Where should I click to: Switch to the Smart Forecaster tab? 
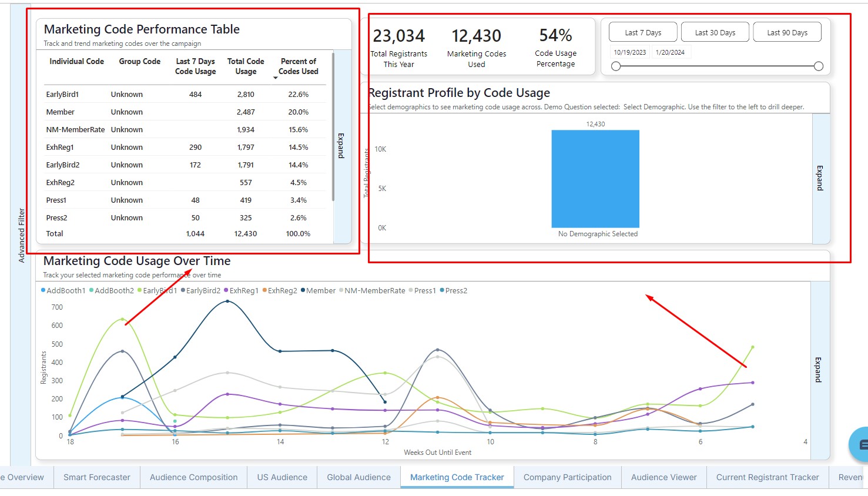(97, 477)
